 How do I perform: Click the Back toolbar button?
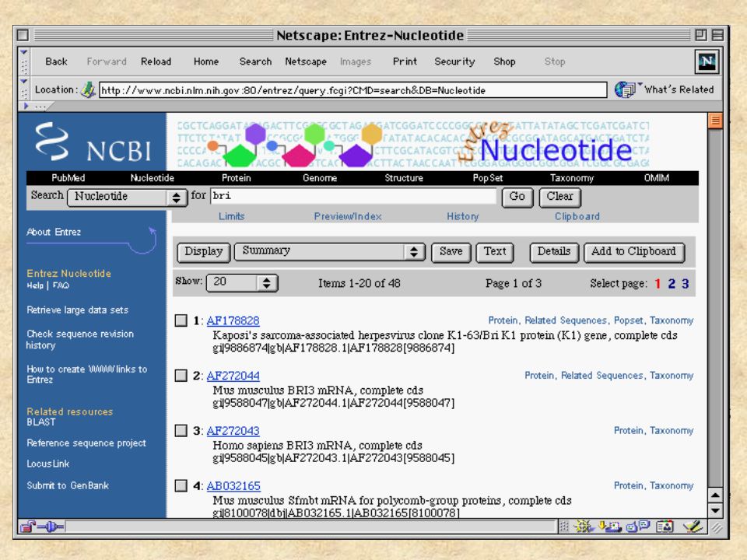(56, 61)
